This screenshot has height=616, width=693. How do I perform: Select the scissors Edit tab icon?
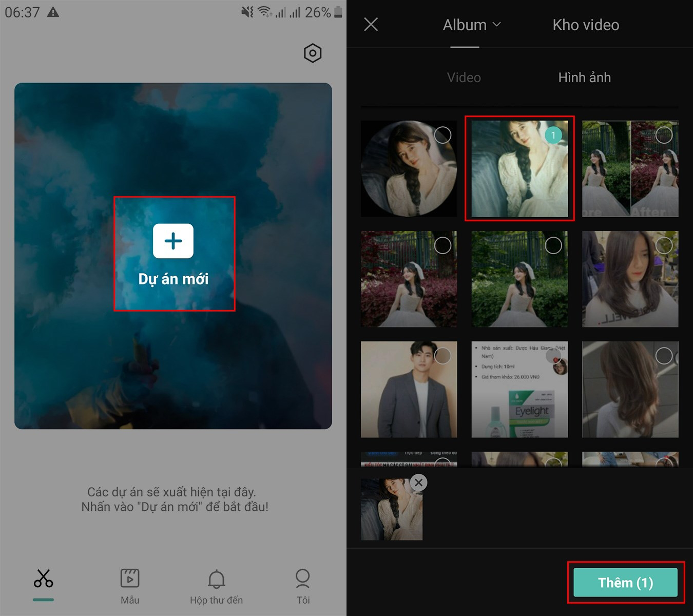(44, 579)
